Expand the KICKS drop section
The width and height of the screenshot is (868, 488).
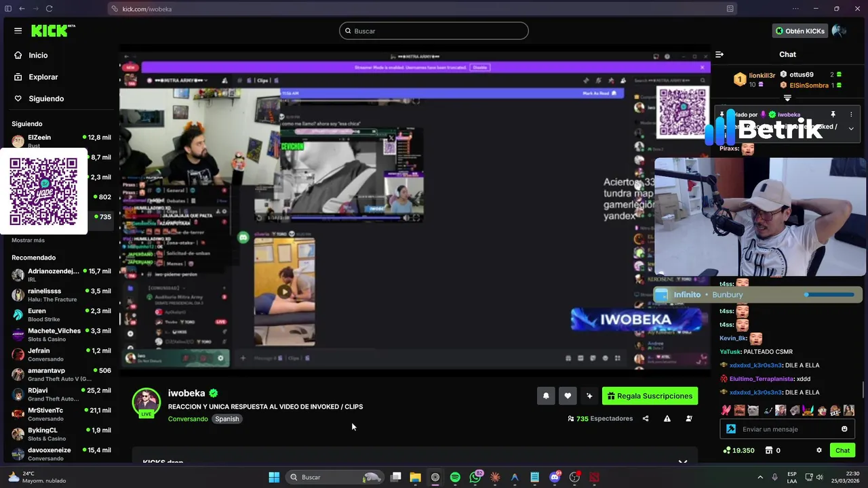click(683, 462)
